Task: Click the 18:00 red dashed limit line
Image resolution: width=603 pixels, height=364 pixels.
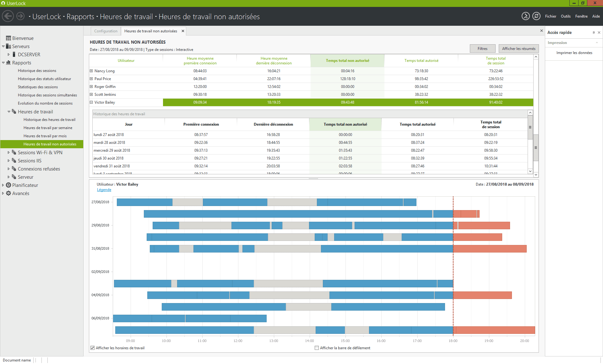Action: pos(453,266)
